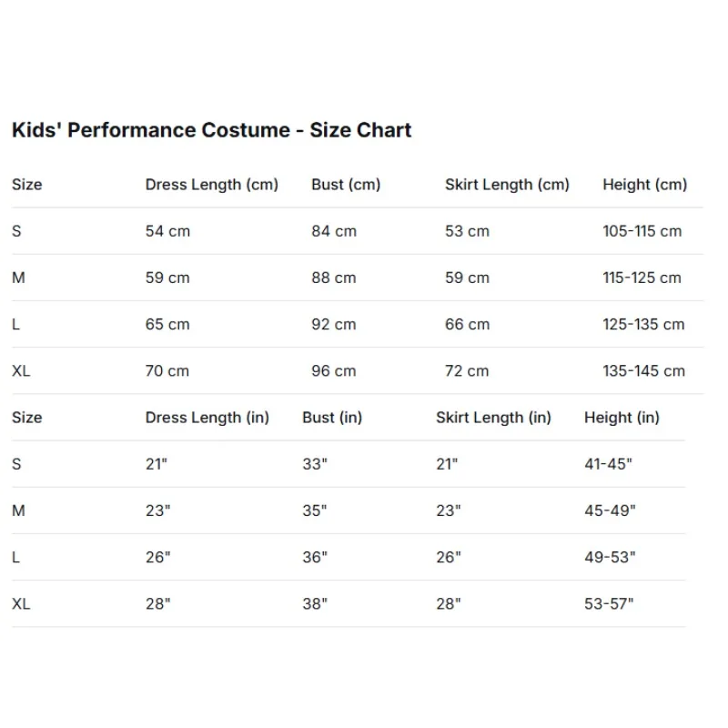Click the Skirt Length (in) column header
Viewport: 728px width, 728px height.
pos(493,418)
